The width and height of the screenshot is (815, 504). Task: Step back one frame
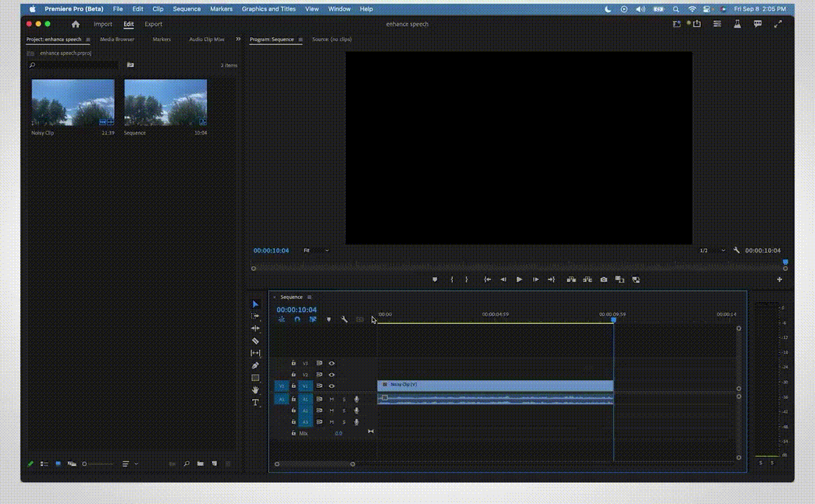tap(503, 279)
